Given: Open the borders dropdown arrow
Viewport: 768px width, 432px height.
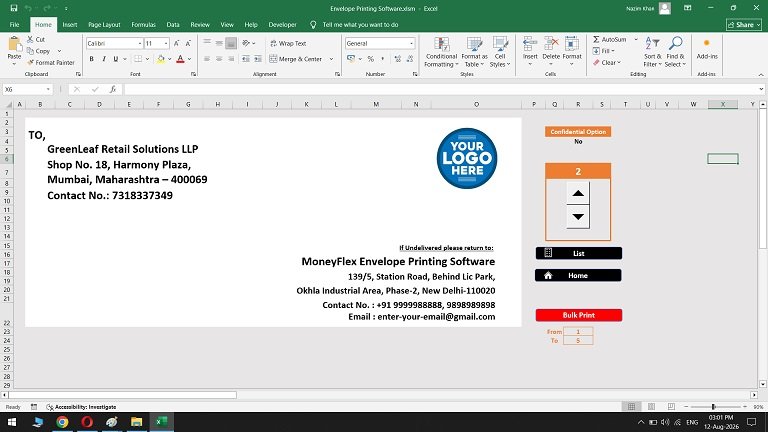Looking at the screenshot, I should [x=147, y=59].
